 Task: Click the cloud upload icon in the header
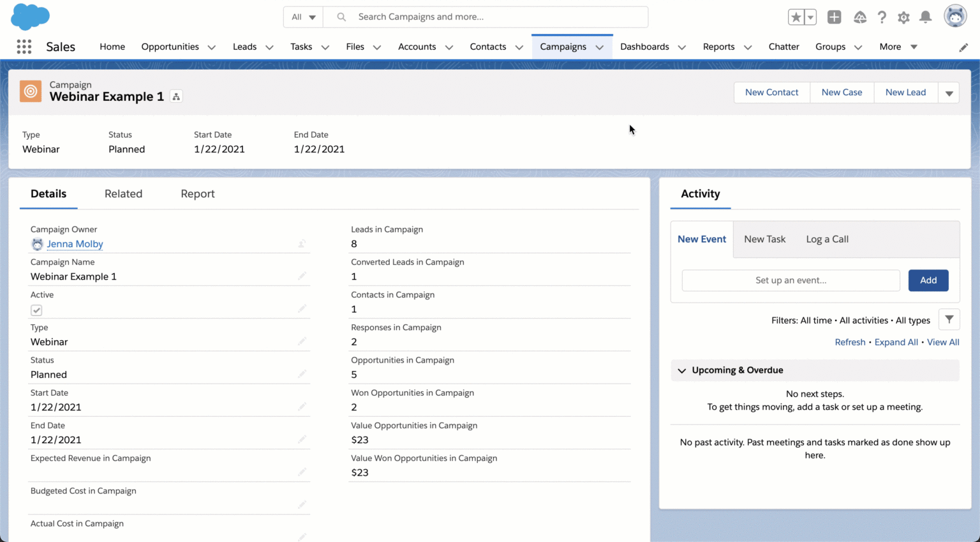[x=859, y=17]
